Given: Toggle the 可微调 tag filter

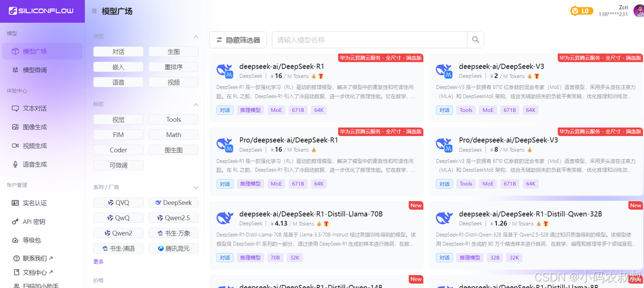Looking at the screenshot, I should click(118, 165).
